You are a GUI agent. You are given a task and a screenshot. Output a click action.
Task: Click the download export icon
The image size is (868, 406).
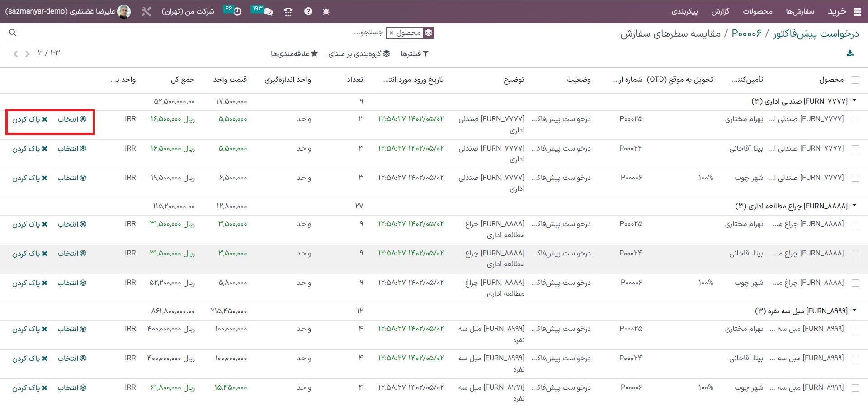[x=850, y=53]
